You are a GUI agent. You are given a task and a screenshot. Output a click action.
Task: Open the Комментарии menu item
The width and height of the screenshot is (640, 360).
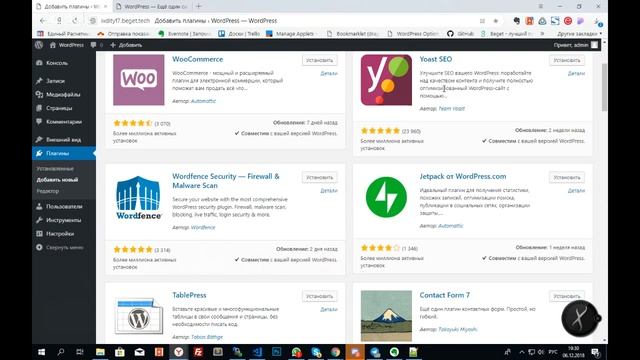(x=64, y=122)
